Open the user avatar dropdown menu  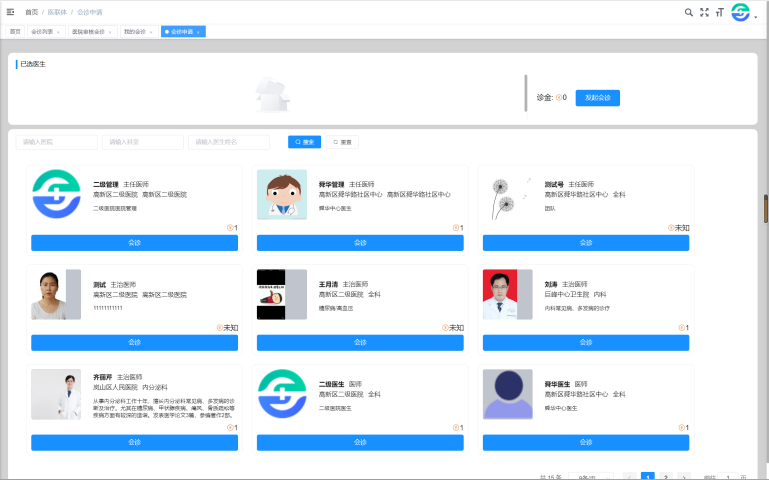click(x=743, y=12)
